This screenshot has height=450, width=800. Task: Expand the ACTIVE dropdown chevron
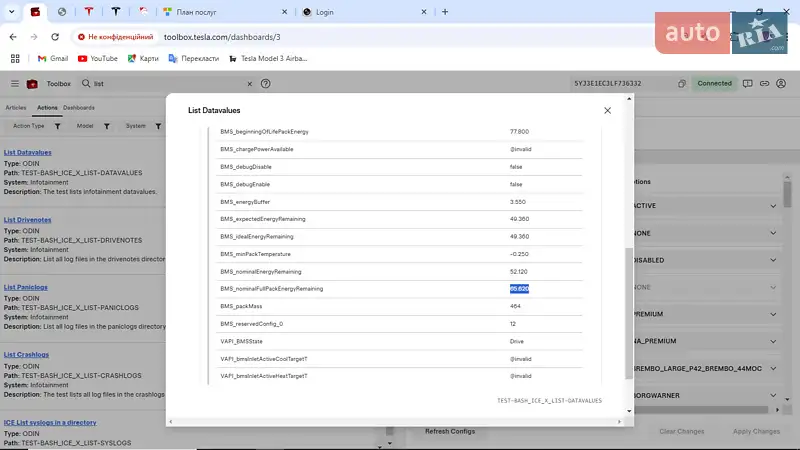coord(773,205)
